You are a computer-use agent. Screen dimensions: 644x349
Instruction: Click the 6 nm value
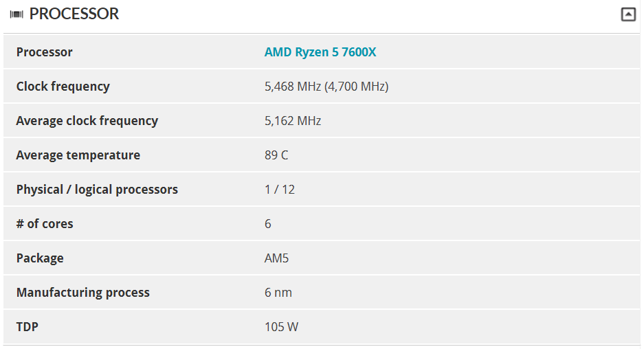pos(278,293)
